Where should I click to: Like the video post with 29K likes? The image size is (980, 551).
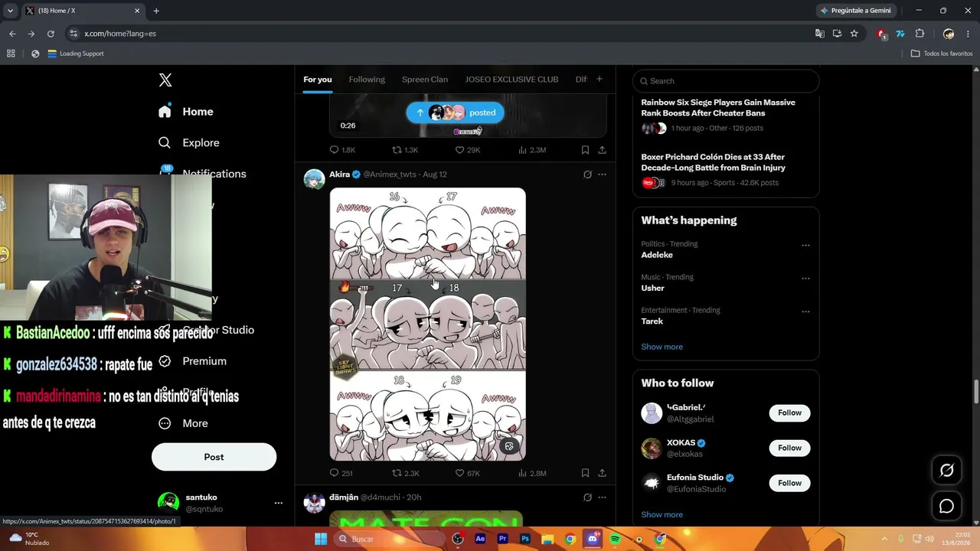click(468, 150)
